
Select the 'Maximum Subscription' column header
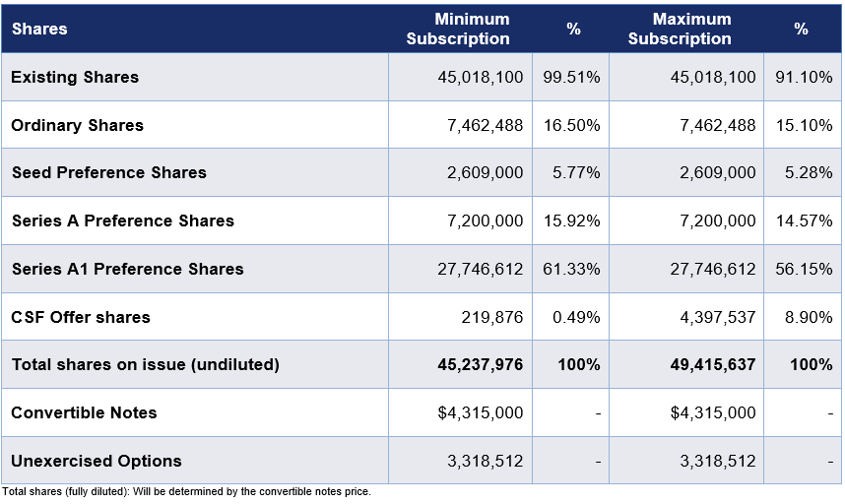(680, 30)
